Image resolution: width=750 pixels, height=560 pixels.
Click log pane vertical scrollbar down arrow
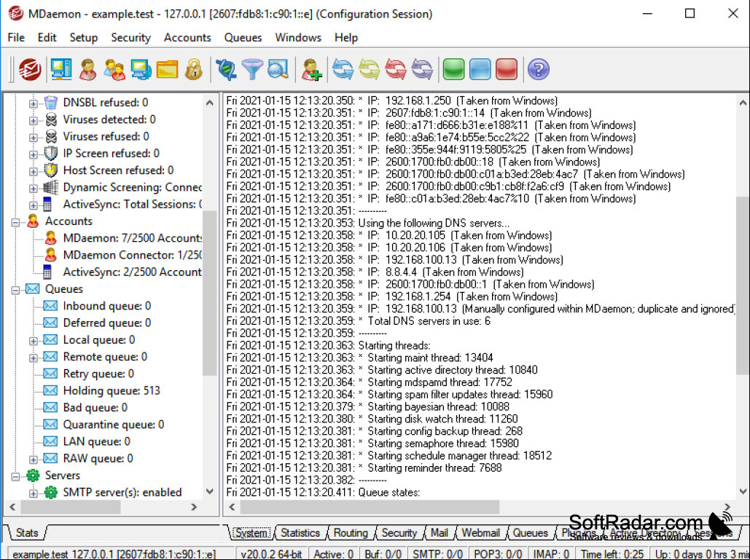click(x=743, y=492)
